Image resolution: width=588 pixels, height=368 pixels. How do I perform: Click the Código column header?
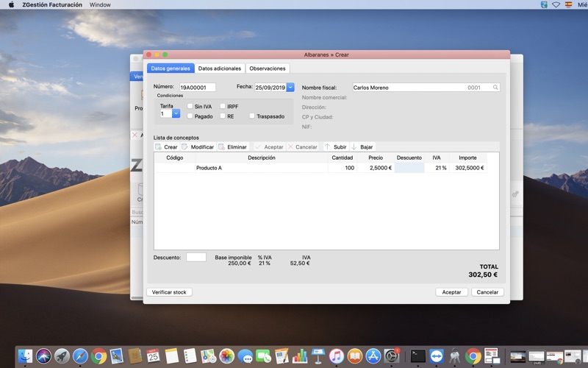[x=175, y=158]
